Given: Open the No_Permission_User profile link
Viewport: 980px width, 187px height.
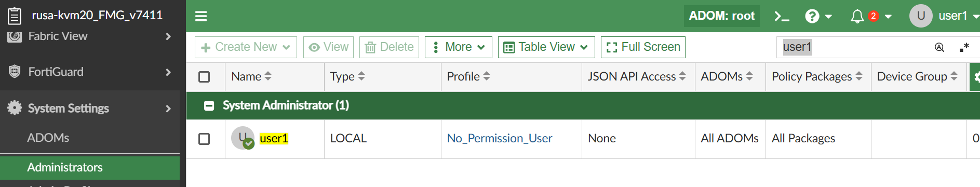Looking at the screenshot, I should pos(500,138).
